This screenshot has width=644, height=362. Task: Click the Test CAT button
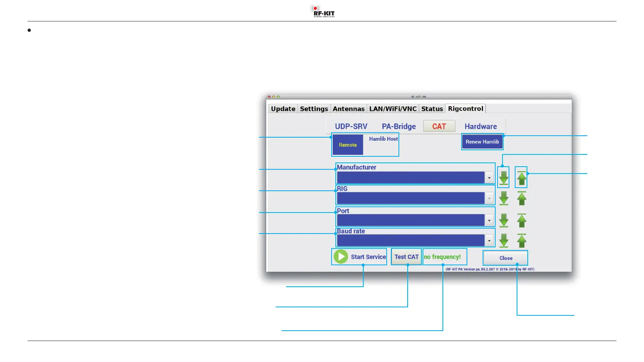(407, 257)
